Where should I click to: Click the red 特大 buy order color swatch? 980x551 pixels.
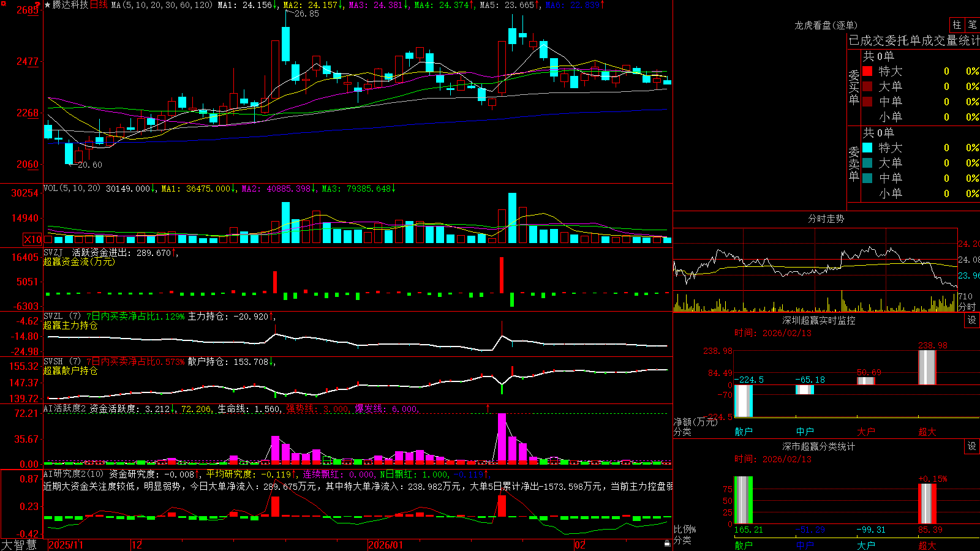point(867,71)
